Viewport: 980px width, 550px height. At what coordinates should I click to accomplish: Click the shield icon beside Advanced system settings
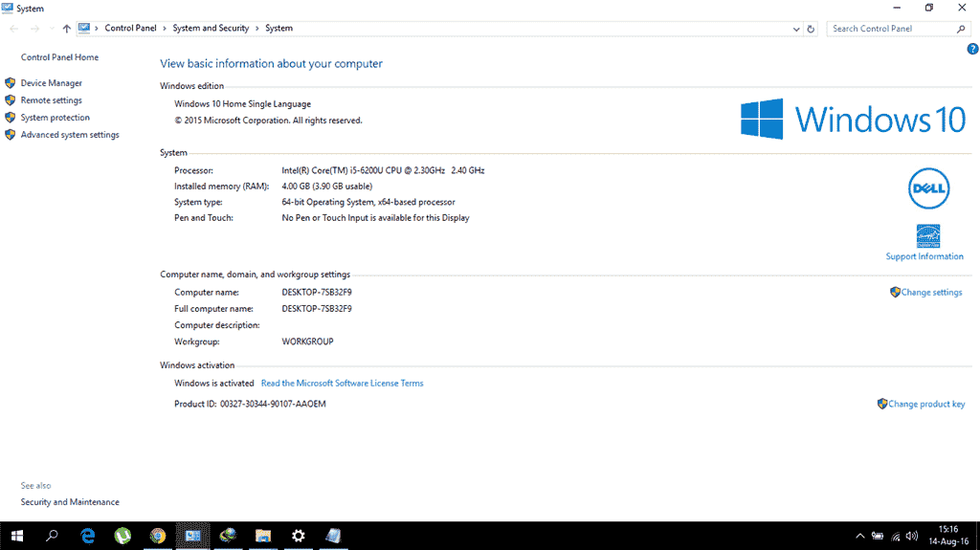(x=10, y=134)
